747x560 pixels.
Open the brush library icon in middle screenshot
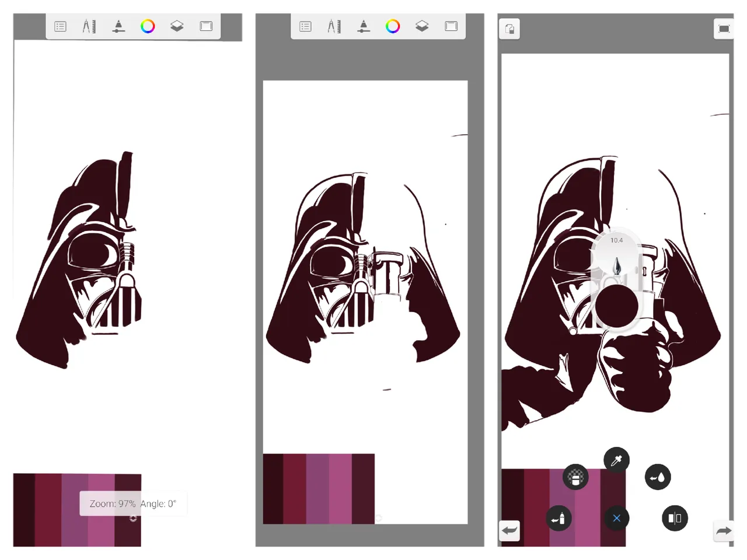click(x=364, y=26)
